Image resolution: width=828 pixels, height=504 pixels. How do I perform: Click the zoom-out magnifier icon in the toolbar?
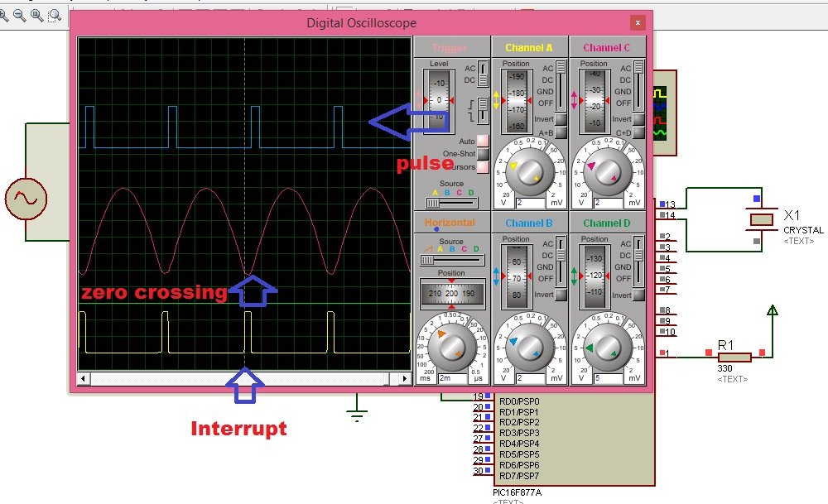(17, 15)
